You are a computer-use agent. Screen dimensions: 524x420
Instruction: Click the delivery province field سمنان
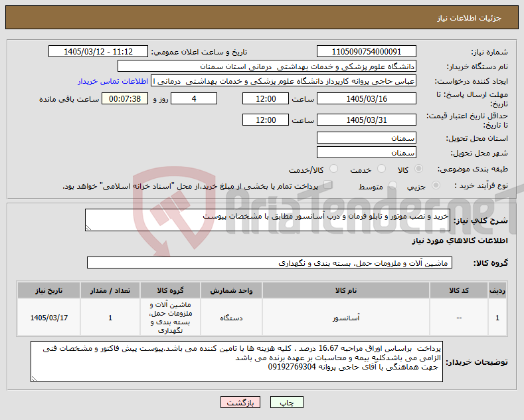tap(366, 138)
